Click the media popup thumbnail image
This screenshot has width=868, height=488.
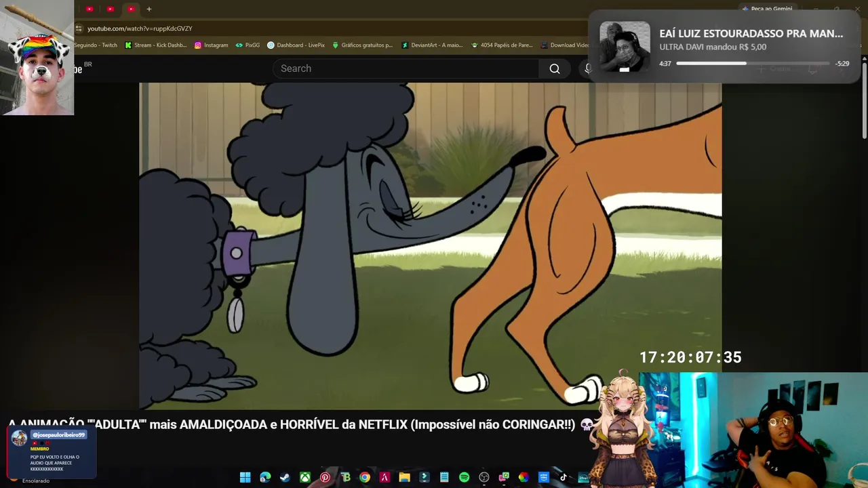(x=625, y=47)
